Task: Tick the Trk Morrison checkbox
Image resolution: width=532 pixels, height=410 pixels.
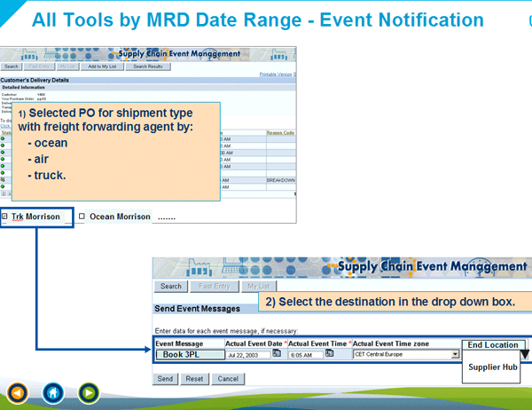Action: (4, 217)
